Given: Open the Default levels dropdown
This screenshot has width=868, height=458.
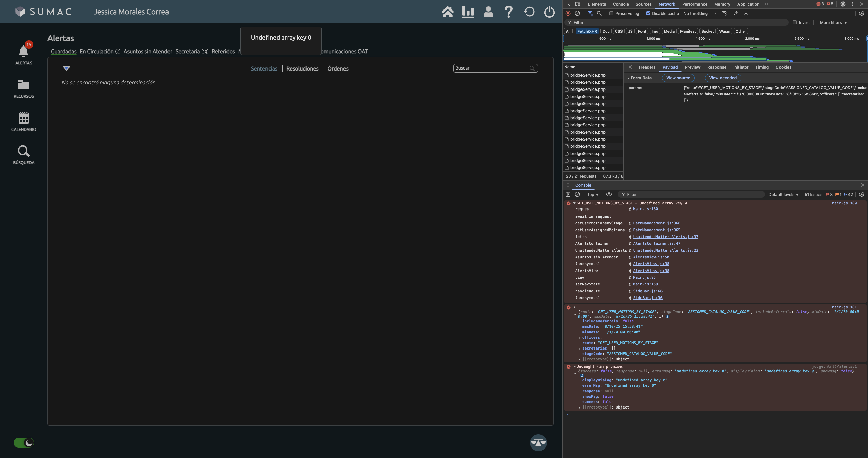Looking at the screenshot, I should point(783,194).
